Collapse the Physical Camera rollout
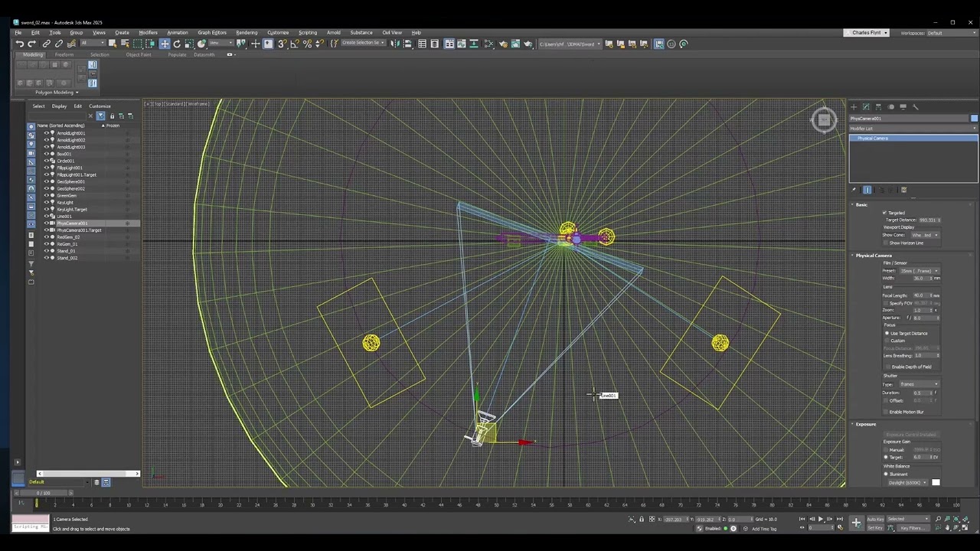980x551 pixels. pos(874,256)
